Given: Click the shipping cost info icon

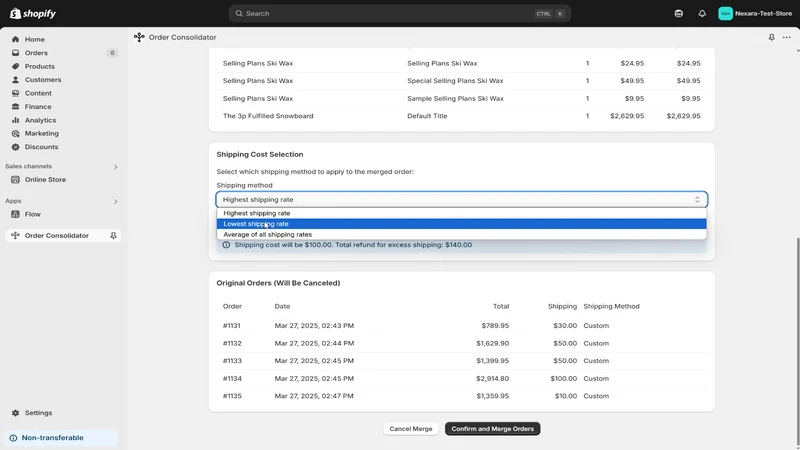Looking at the screenshot, I should pos(226,245).
